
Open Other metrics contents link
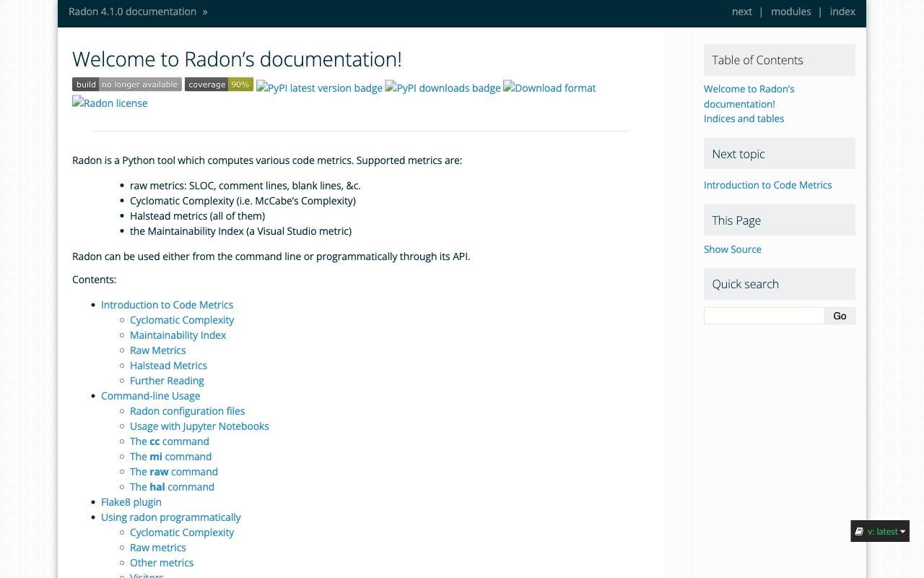pyautogui.click(x=162, y=563)
